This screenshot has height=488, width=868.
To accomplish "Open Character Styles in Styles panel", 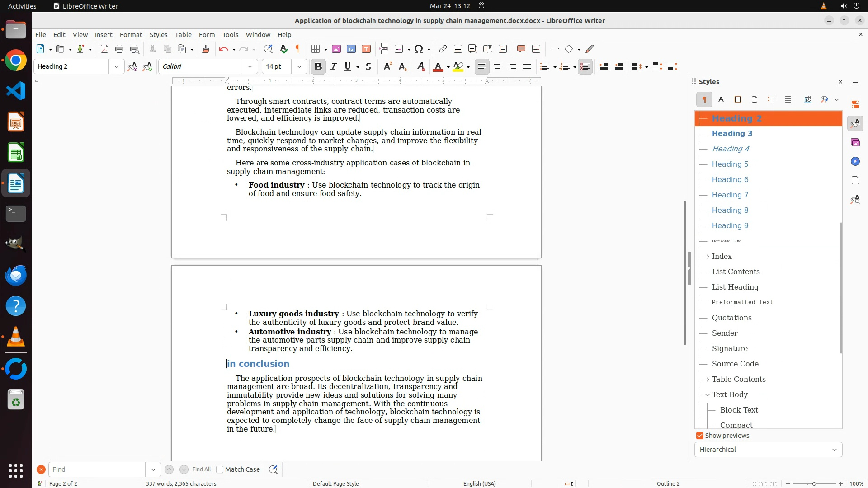I will (721, 99).
